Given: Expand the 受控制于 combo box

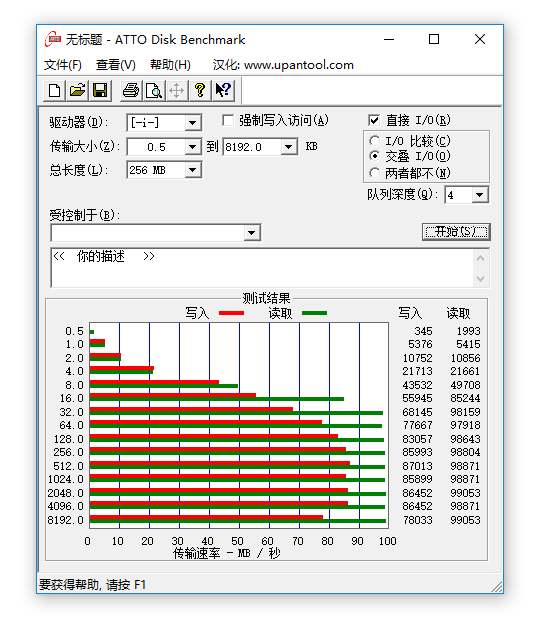Looking at the screenshot, I should [252, 233].
